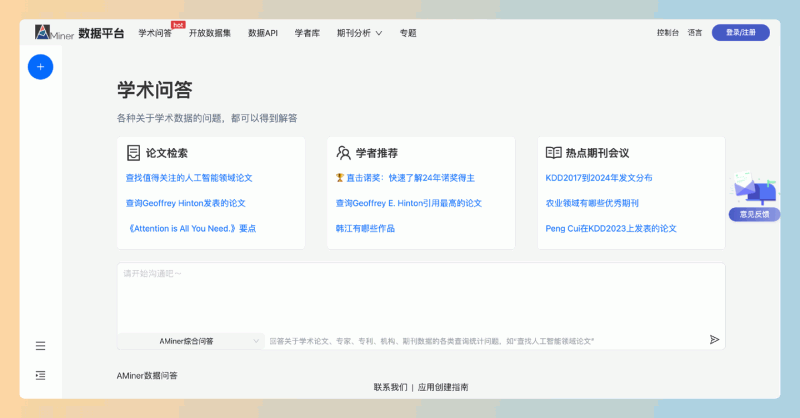Select 查找值得关注的人工智能领域论文 link
800x418 pixels.
point(189,178)
